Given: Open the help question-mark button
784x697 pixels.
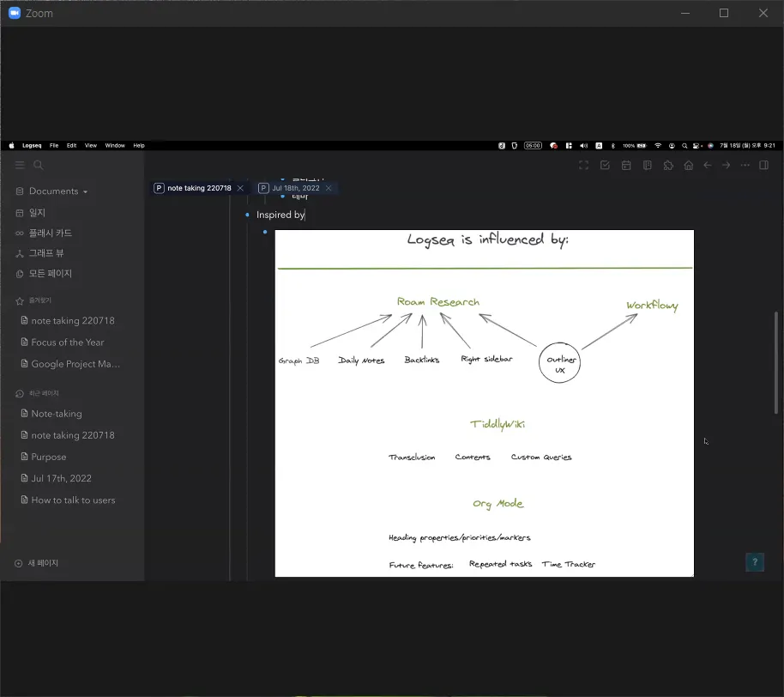Looking at the screenshot, I should (x=755, y=562).
